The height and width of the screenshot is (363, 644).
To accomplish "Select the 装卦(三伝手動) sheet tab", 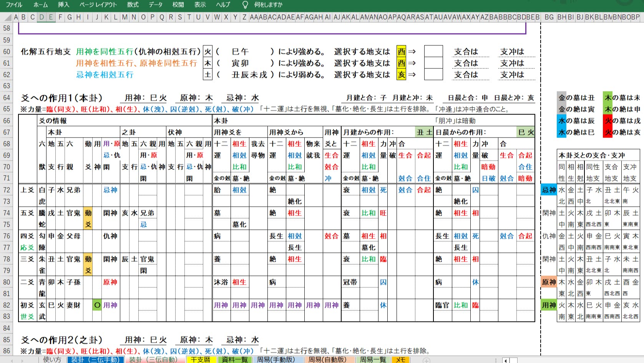I will pyautogui.click(x=95, y=360).
